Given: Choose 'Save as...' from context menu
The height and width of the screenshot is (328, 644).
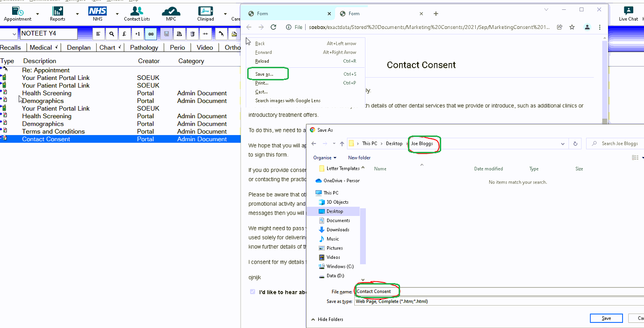Looking at the screenshot, I should pos(265,74).
